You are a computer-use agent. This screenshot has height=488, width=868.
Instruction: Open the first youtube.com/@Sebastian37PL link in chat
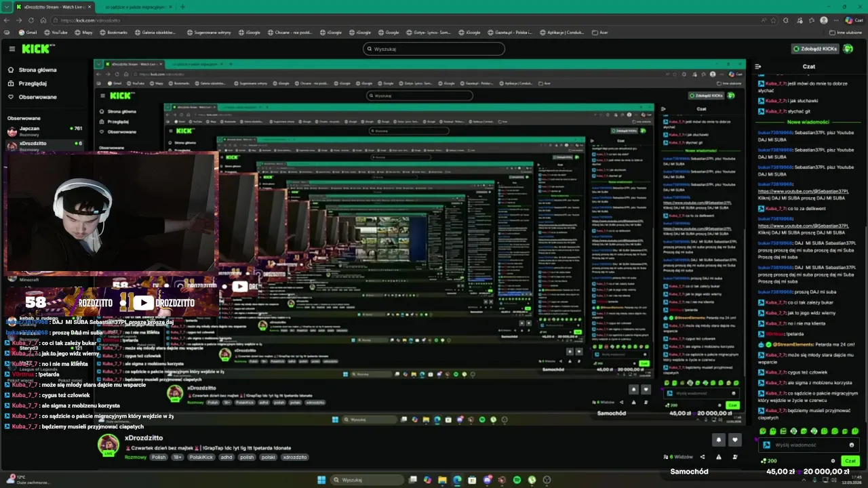(803, 192)
